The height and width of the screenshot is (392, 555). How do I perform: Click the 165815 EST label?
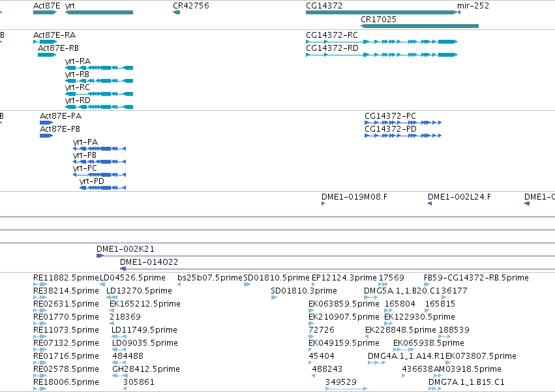(440, 304)
